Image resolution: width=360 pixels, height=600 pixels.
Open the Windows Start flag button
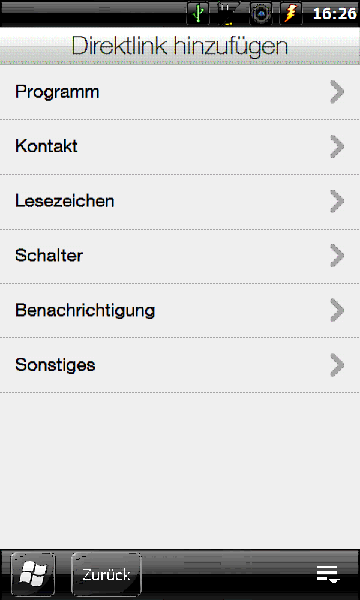(x=33, y=574)
